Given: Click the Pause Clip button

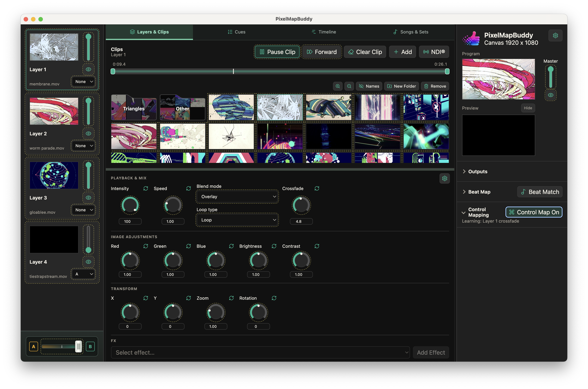Looking at the screenshot, I should (x=277, y=52).
